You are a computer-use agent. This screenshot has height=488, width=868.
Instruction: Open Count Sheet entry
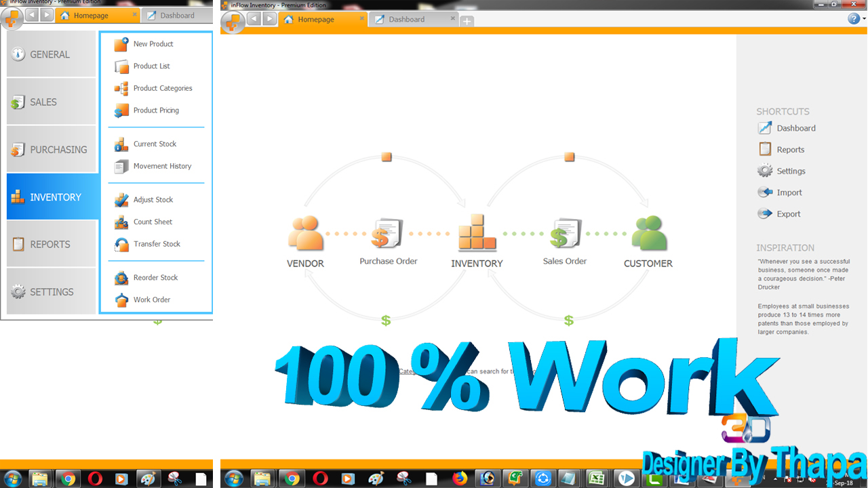coord(143,222)
